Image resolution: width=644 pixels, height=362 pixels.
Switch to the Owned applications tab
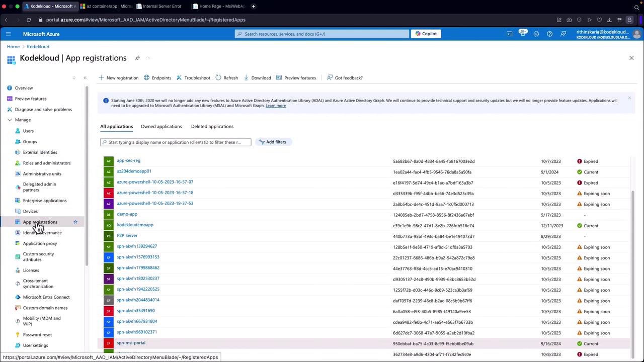(162, 126)
